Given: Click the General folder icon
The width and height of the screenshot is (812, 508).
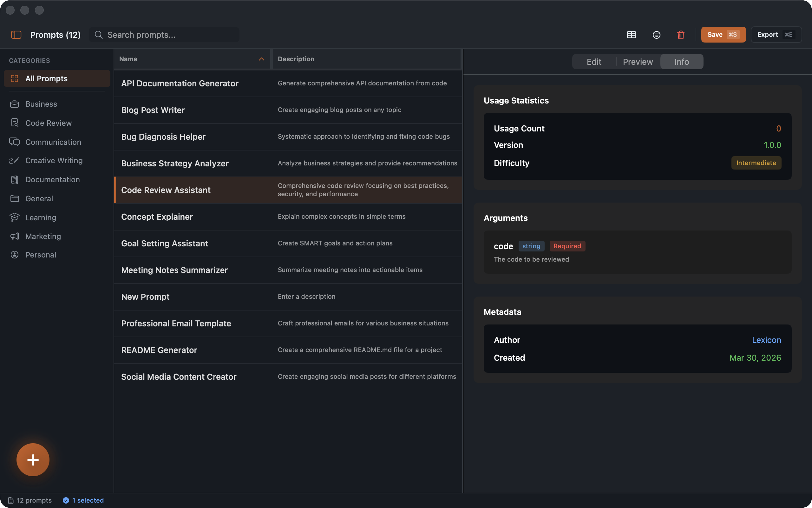Looking at the screenshot, I should click(14, 198).
